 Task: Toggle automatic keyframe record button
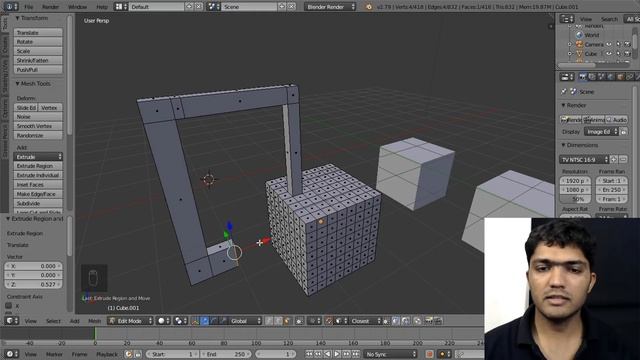pos(429,354)
